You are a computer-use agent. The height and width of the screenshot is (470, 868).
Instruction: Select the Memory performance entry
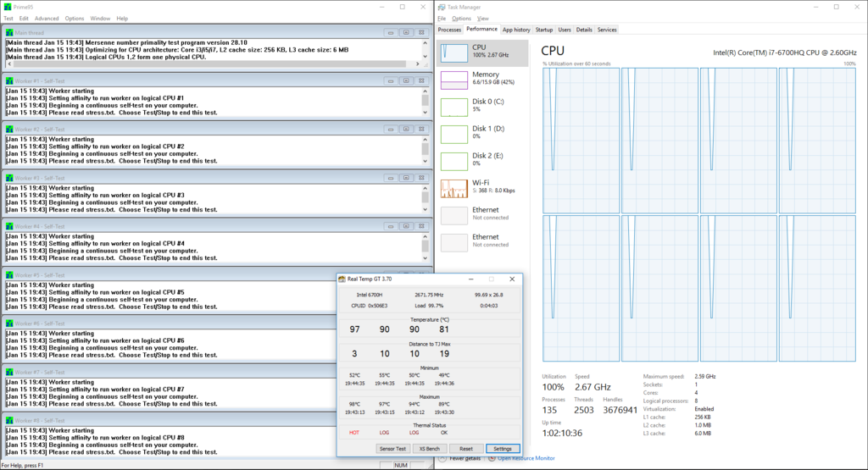click(x=482, y=80)
